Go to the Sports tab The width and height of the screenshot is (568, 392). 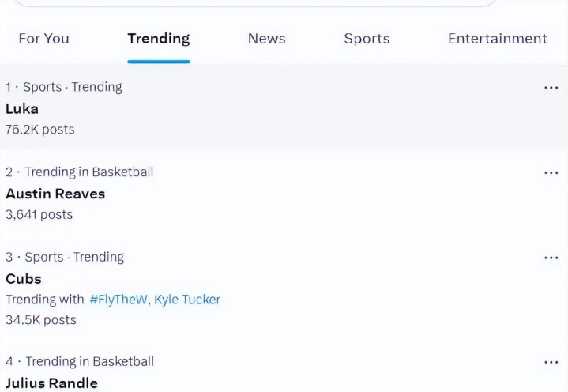(367, 39)
